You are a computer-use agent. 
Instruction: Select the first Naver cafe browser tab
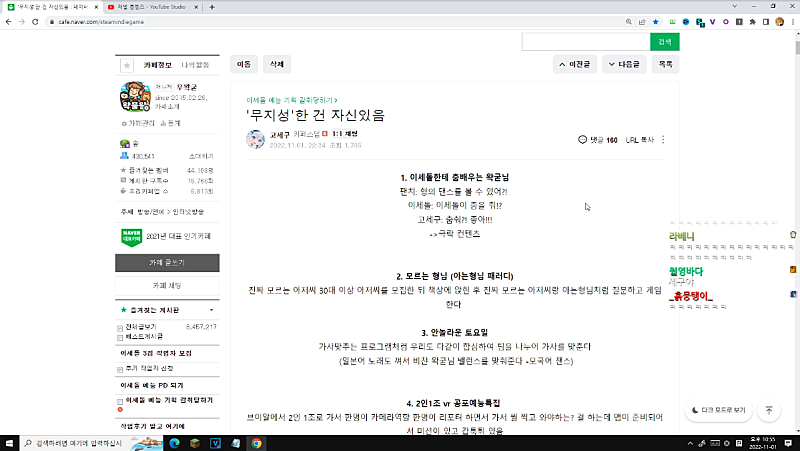tap(51, 7)
